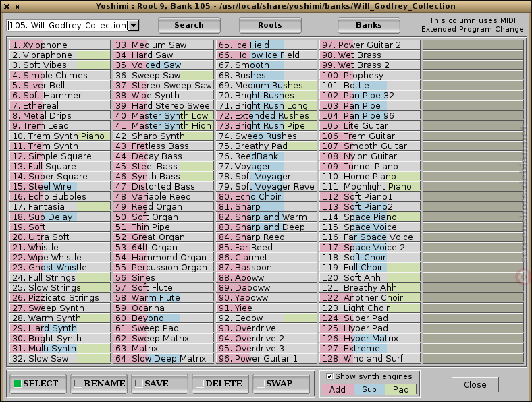This screenshot has height=402, width=532.
Task: Select 100. Prophesy instrument
Action: pos(370,76)
